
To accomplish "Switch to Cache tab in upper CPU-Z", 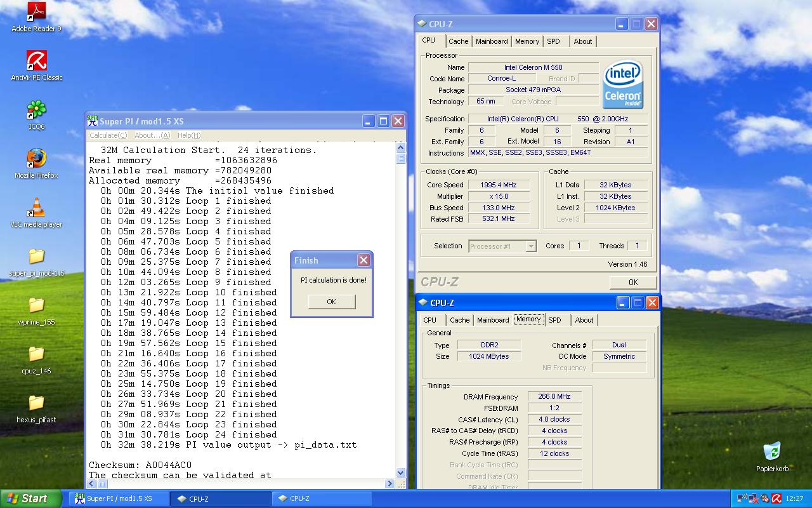I will 458,41.
